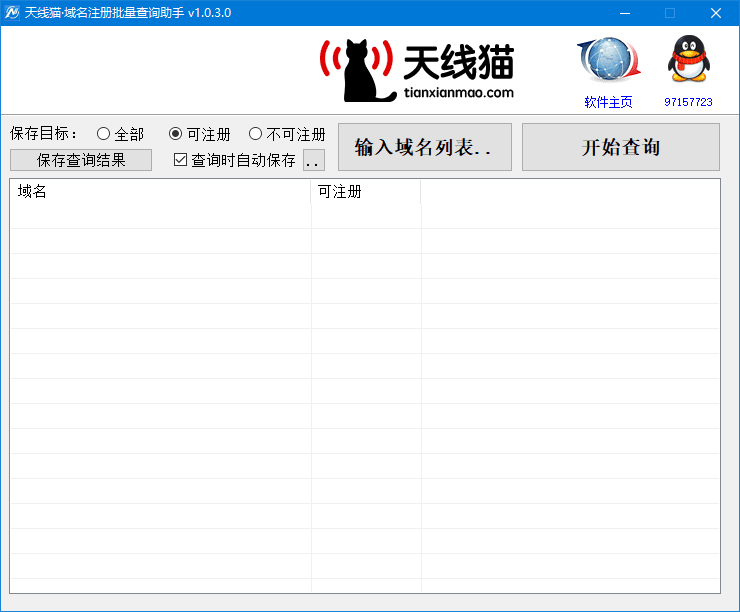
Task: Click the app icon in title bar
Action: point(11,13)
